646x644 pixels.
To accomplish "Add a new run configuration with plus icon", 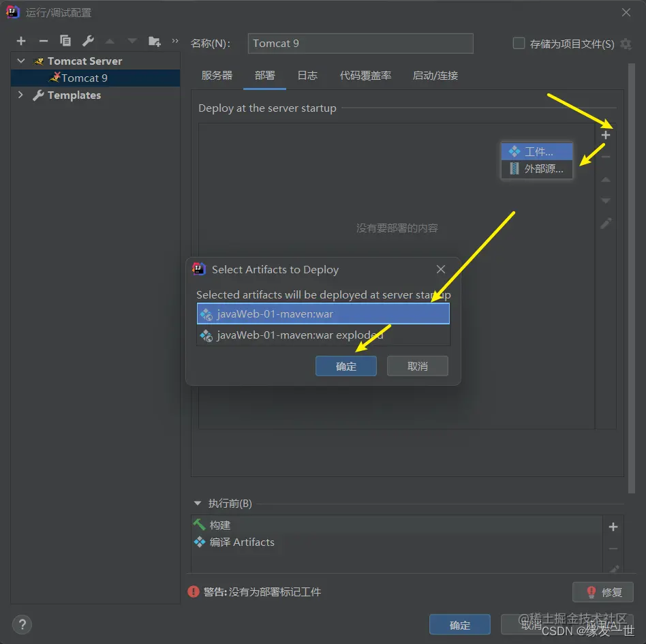I will pos(21,41).
